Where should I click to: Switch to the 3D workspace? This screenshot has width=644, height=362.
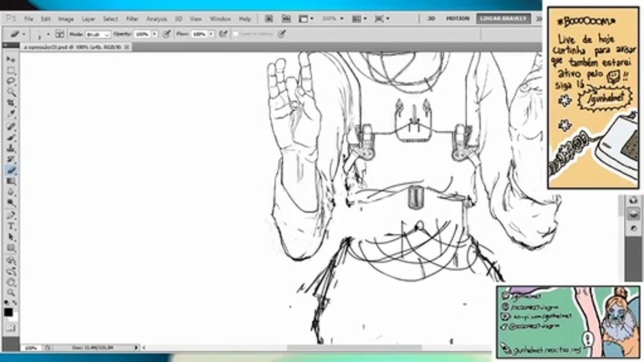point(431,19)
